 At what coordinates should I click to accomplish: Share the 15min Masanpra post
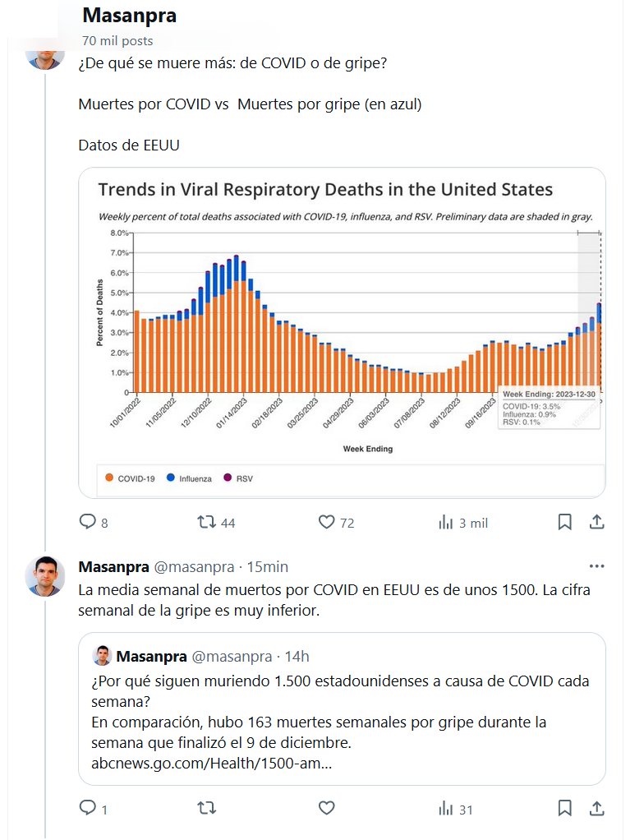point(597,809)
